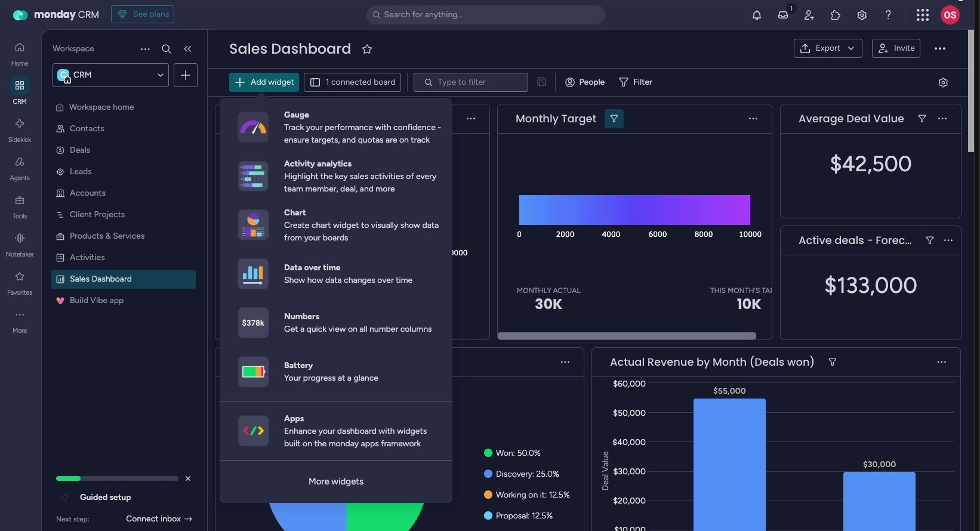The width and height of the screenshot is (980, 531).
Task: Open Accounts board in the sidebar
Action: pyautogui.click(x=124, y=193)
